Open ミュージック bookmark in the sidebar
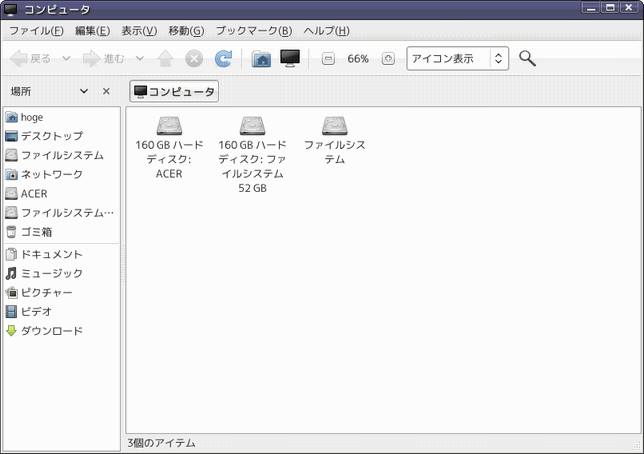 tap(62, 273)
